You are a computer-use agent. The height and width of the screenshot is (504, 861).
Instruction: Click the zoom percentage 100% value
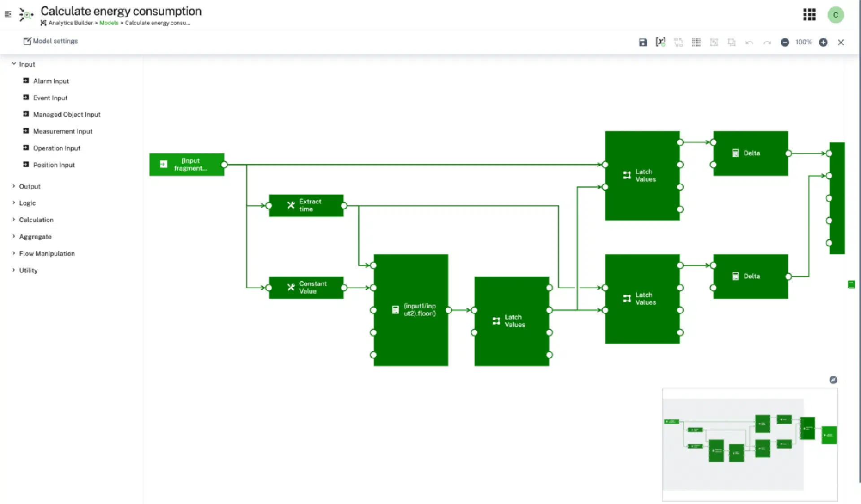point(804,42)
